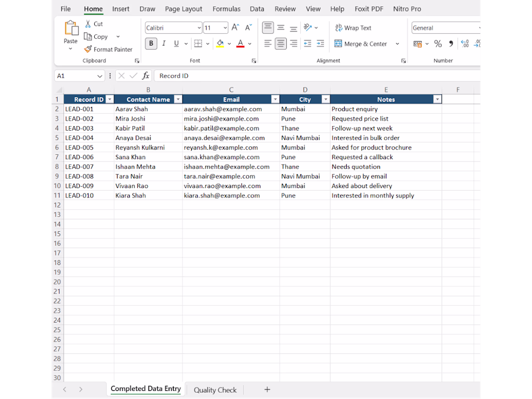Open the File menu

click(x=65, y=9)
